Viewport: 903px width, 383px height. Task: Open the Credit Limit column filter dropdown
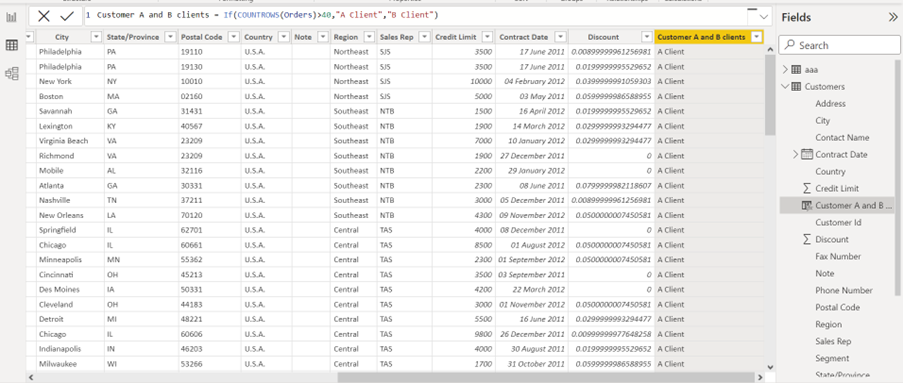pyautogui.click(x=487, y=37)
